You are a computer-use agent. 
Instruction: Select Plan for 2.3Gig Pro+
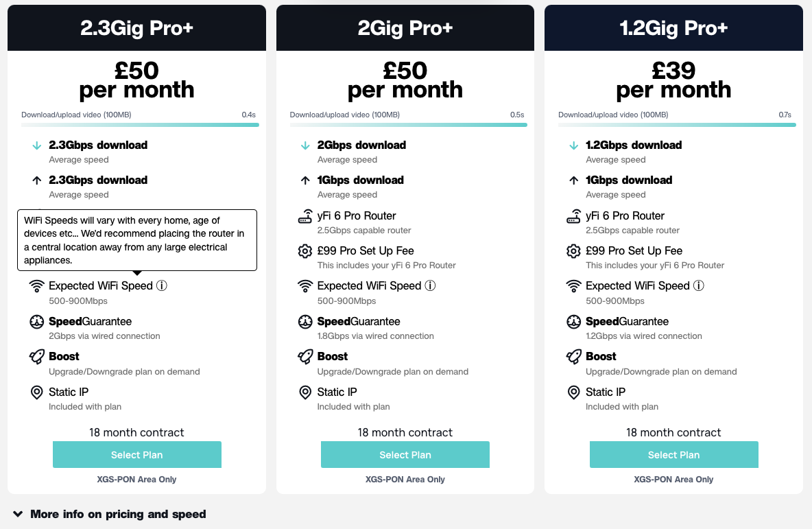[136, 454]
